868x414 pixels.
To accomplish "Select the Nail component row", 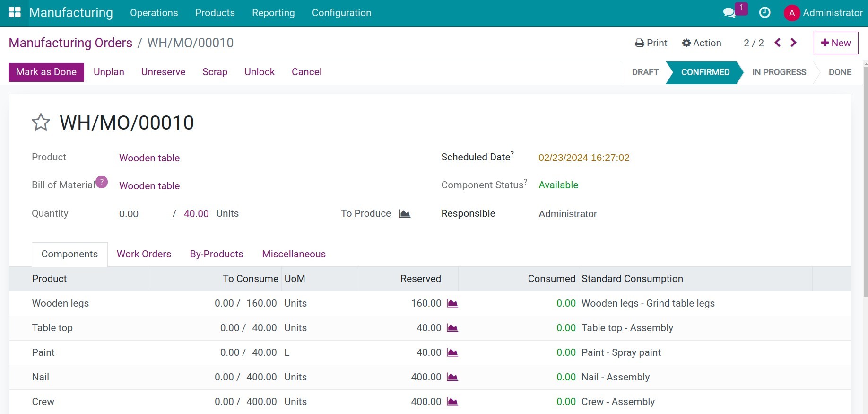I will (x=430, y=377).
